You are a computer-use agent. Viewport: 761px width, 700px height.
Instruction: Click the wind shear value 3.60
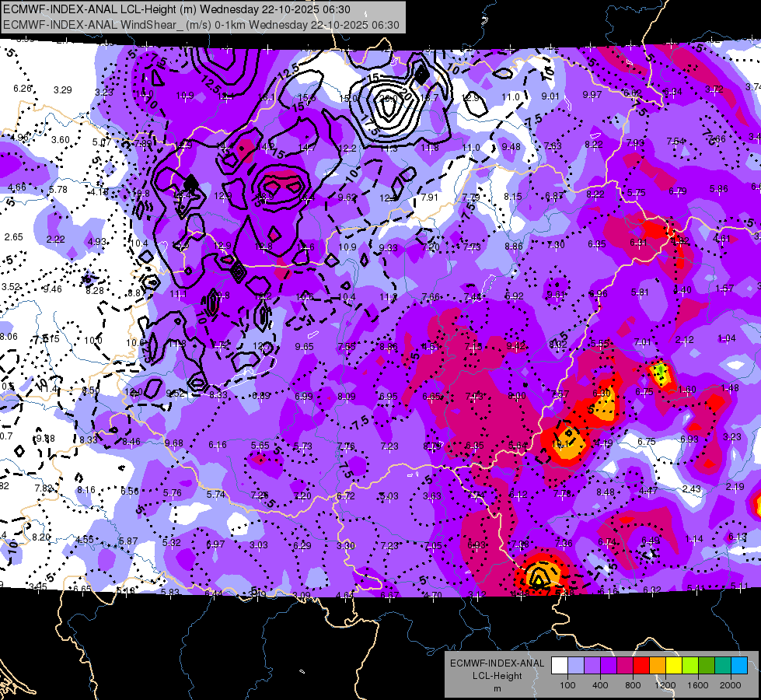pyautogui.click(x=61, y=140)
